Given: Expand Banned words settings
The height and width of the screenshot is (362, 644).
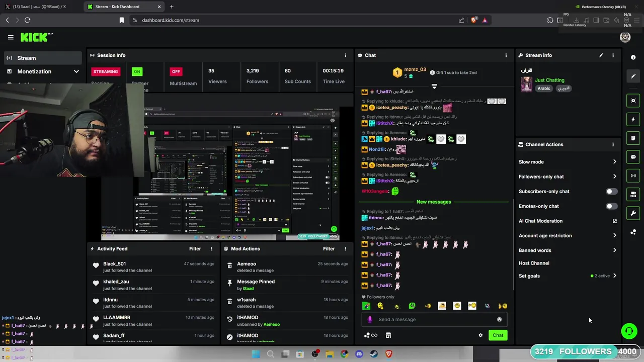Looking at the screenshot, I should pyautogui.click(x=614, y=250).
